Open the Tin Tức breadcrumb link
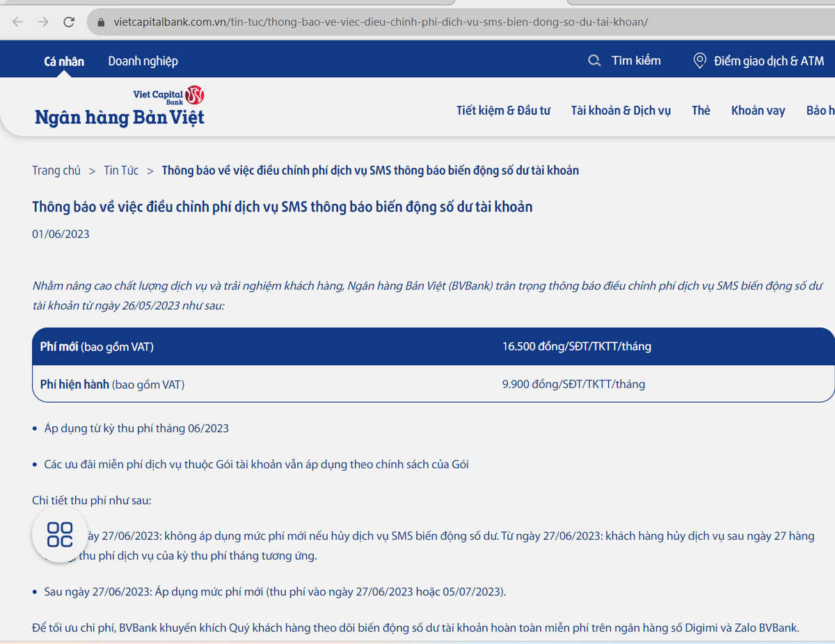Screen dimensions: 835x644 pyautogui.click(x=121, y=170)
